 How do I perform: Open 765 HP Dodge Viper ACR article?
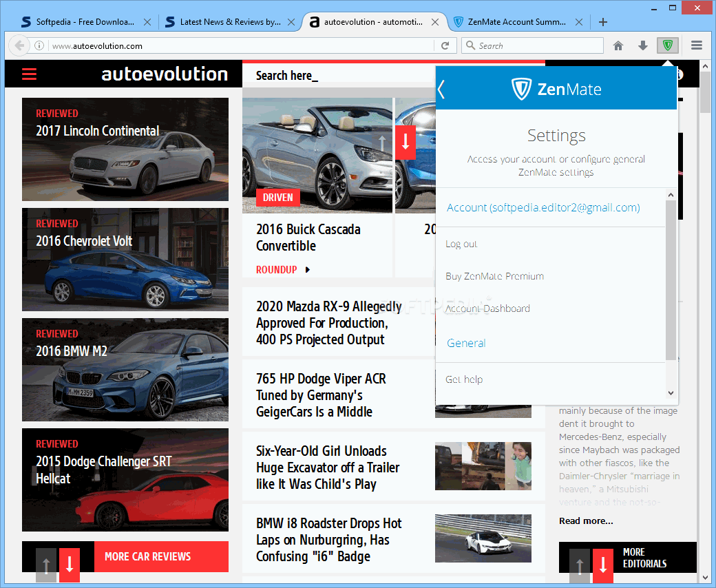coord(321,395)
